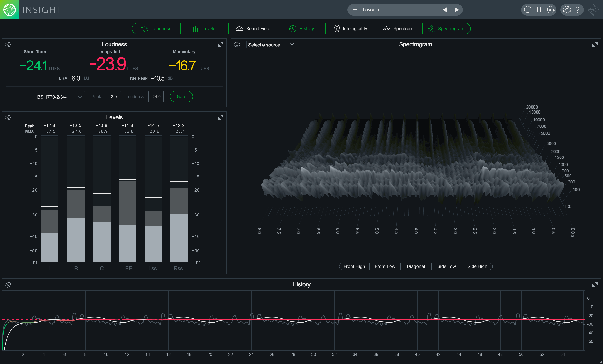The width and height of the screenshot is (603, 364).
Task: Go to previous layout with back arrow
Action: (x=445, y=10)
